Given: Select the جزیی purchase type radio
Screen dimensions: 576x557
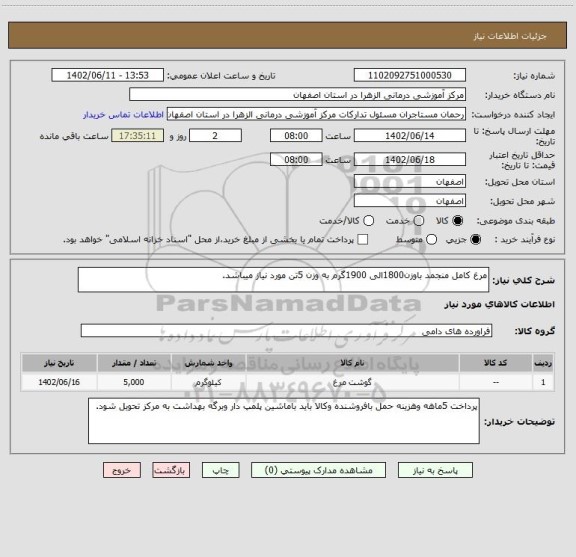Looking at the screenshot, I should pyautogui.click(x=476, y=240).
